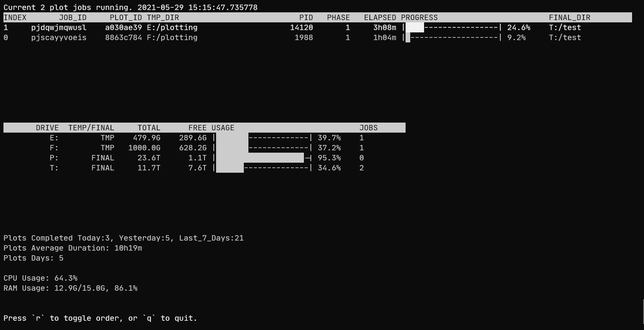Select the PID column header

point(306,17)
